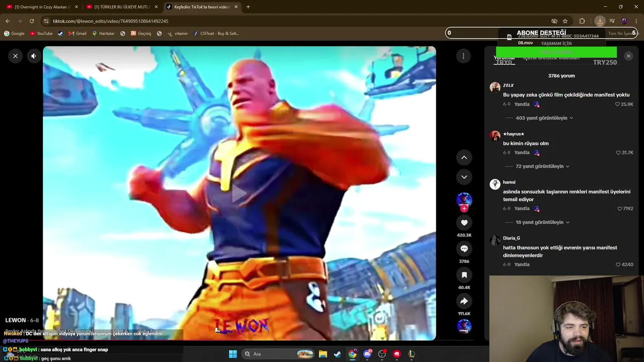This screenshot has height=362, width=644.
Task: Share the video using the arrow icon
Action: [x=464, y=301]
